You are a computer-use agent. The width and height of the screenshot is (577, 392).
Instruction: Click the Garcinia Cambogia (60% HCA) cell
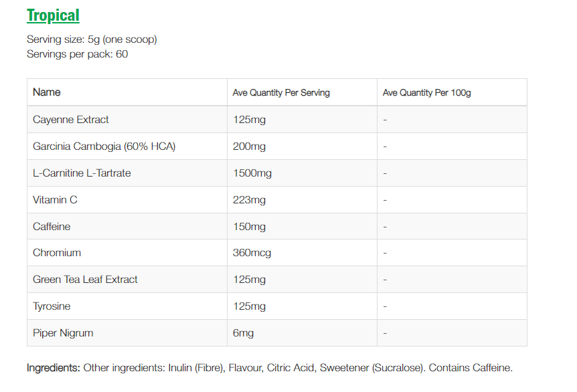click(104, 146)
